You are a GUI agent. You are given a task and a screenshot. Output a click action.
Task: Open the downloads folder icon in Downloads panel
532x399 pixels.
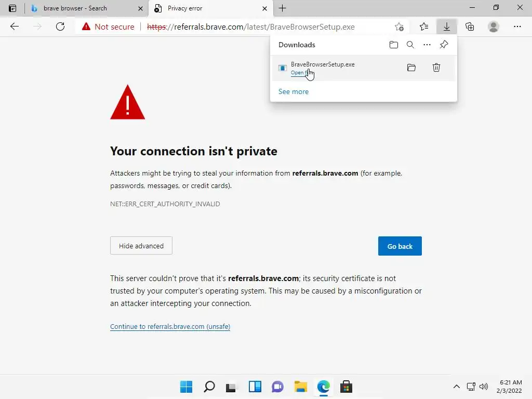[x=394, y=45]
